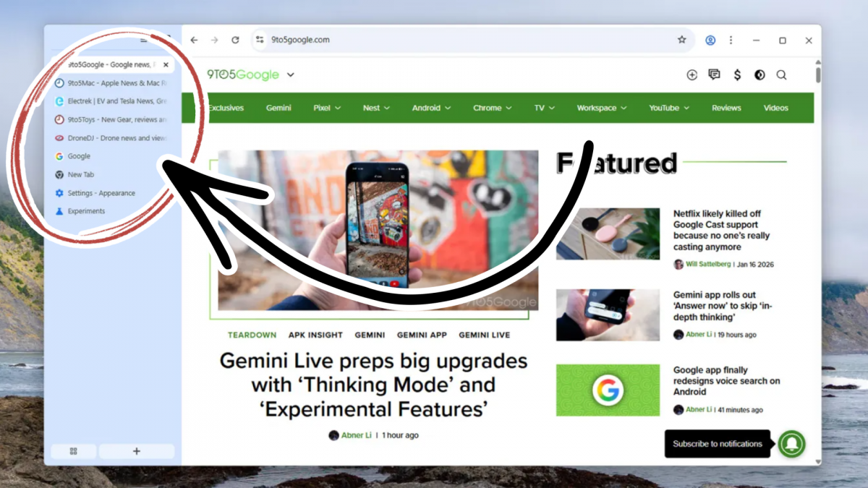The image size is (868, 488).
Task: Click notification bell subscribe icon
Action: 792,443
